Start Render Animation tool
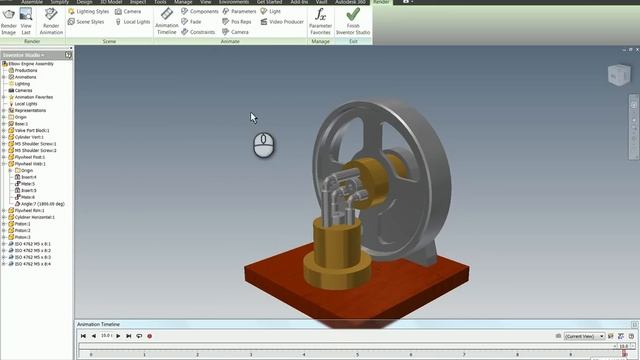The width and height of the screenshot is (640, 360). click(51, 21)
